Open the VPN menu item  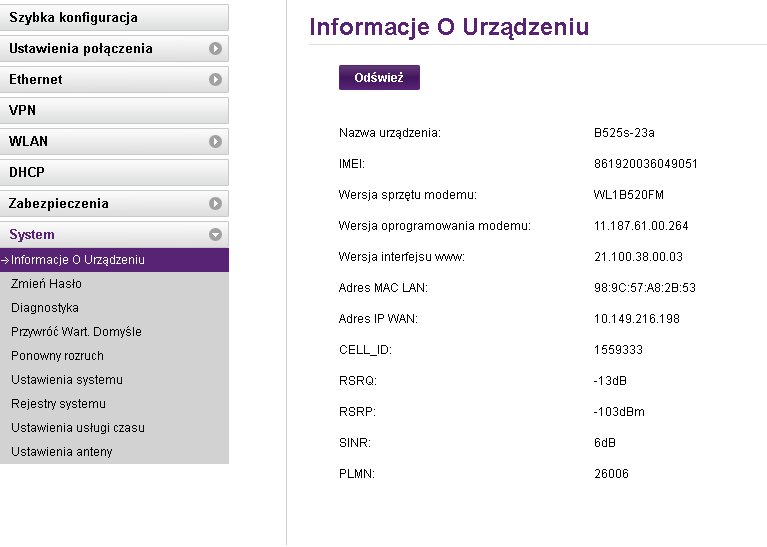pos(114,110)
